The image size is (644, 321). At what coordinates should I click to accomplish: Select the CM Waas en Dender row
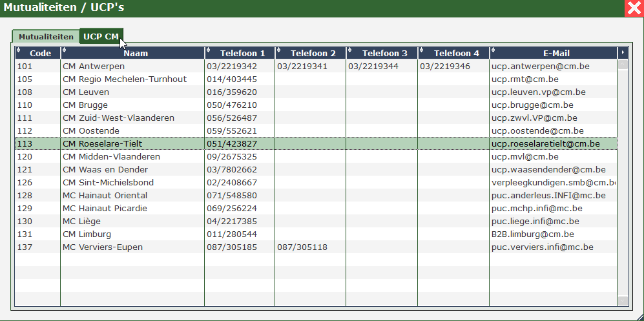(x=316, y=169)
